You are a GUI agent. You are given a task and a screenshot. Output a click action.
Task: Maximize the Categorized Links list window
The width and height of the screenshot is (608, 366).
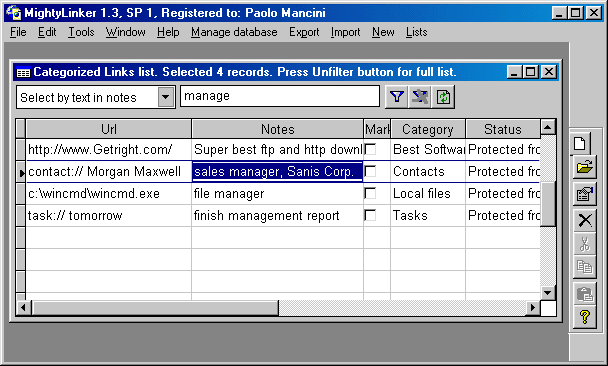pos(530,72)
